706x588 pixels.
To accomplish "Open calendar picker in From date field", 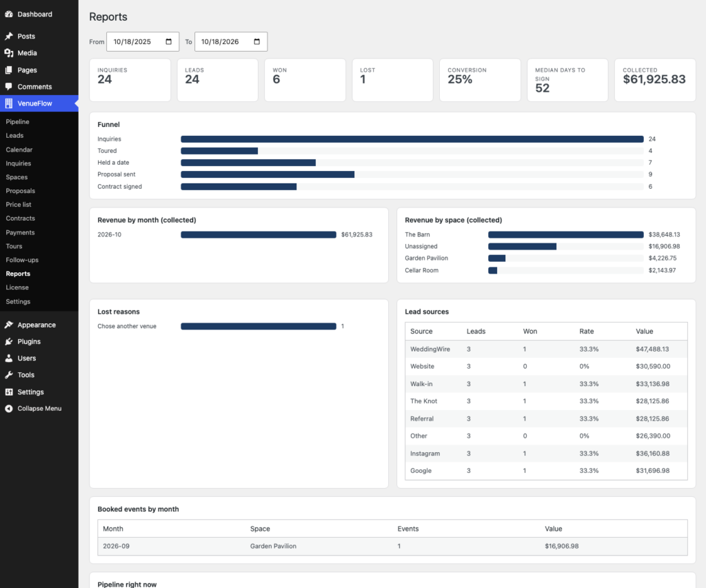I will [x=169, y=41].
